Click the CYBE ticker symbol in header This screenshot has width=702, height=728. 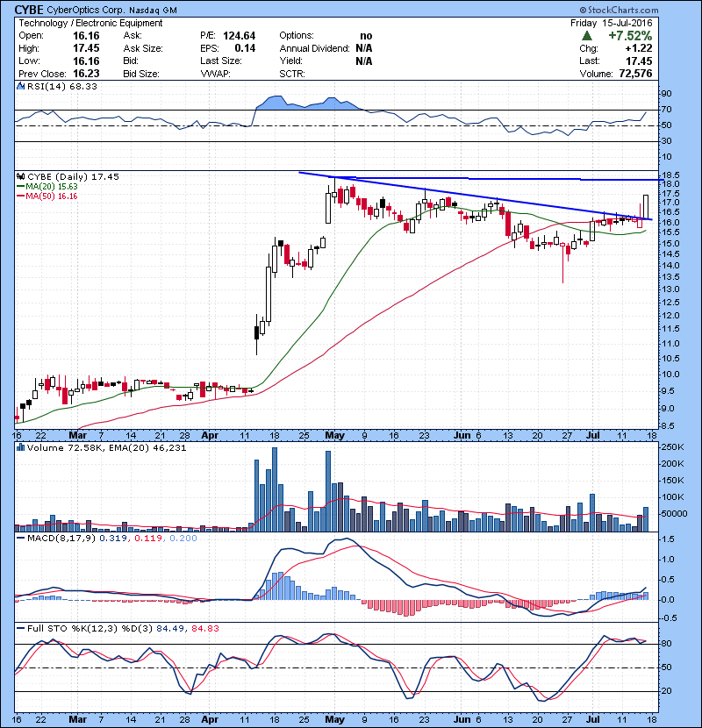(29, 10)
